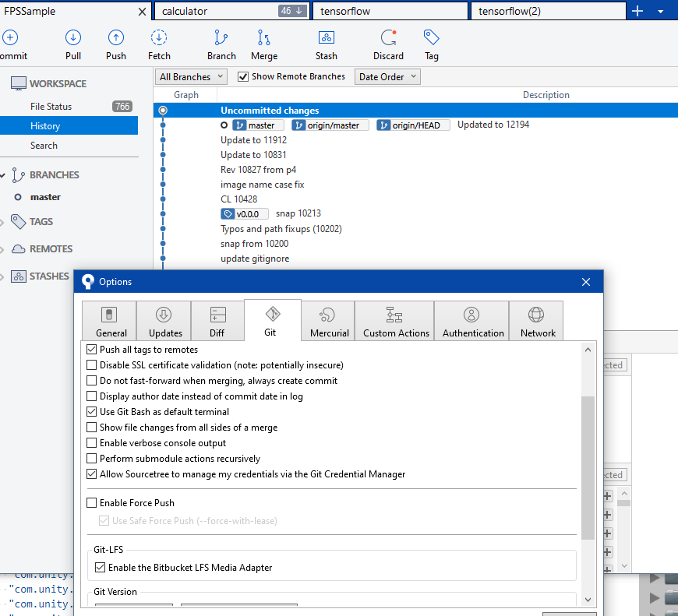
Task: Create a tag with the Tag icon
Action: (x=431, y=37)
